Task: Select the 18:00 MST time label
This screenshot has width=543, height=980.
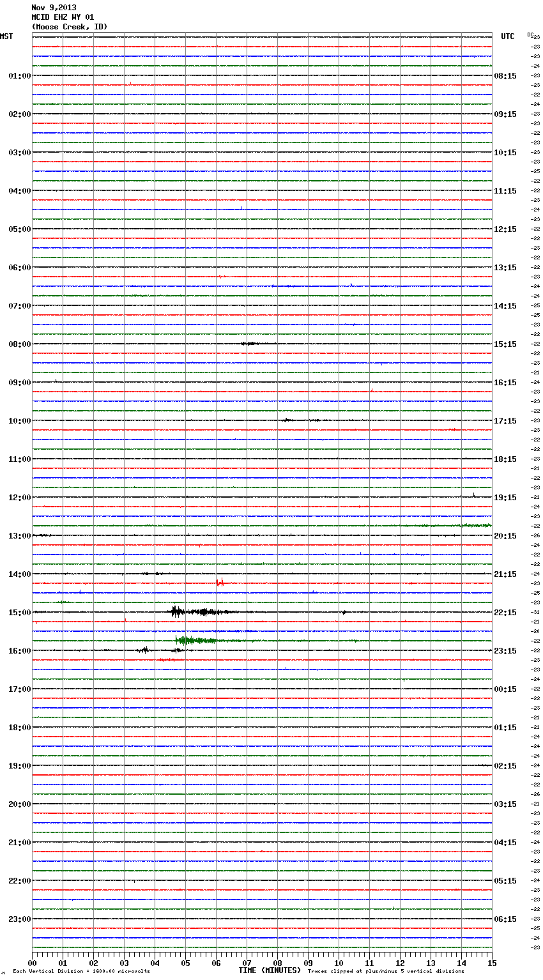Action: point(19,728)
